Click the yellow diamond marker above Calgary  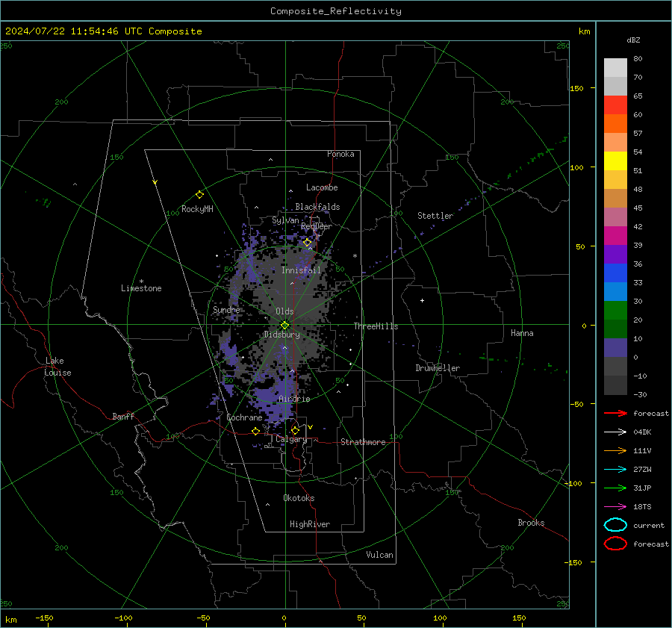(x=295, y=430)
